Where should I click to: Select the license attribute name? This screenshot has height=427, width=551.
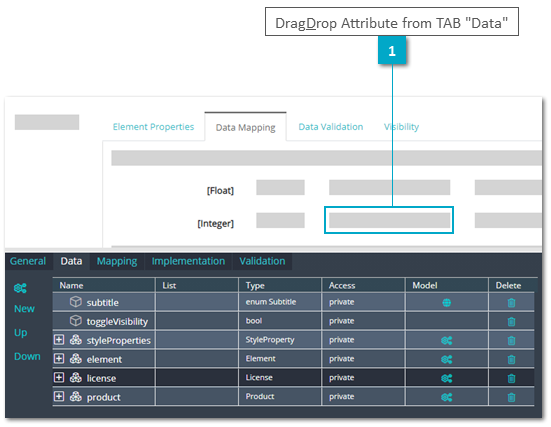click(x=101, y=379)
